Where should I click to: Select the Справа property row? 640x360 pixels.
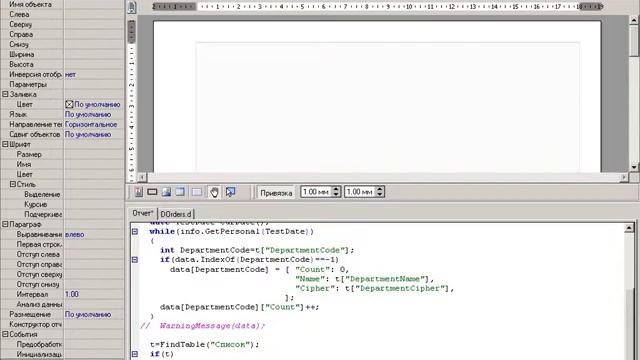62,34
